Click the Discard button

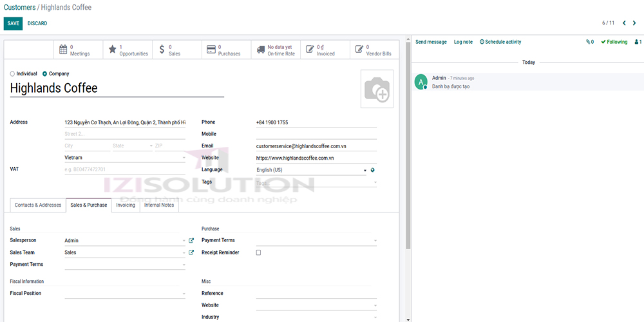pyautogui.click(x=37, y=23)
